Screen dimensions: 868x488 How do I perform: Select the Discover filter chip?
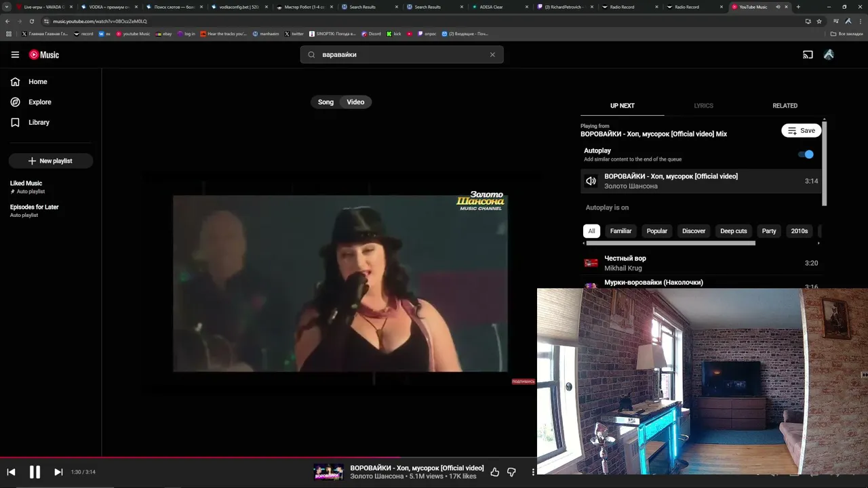[694, 231]
